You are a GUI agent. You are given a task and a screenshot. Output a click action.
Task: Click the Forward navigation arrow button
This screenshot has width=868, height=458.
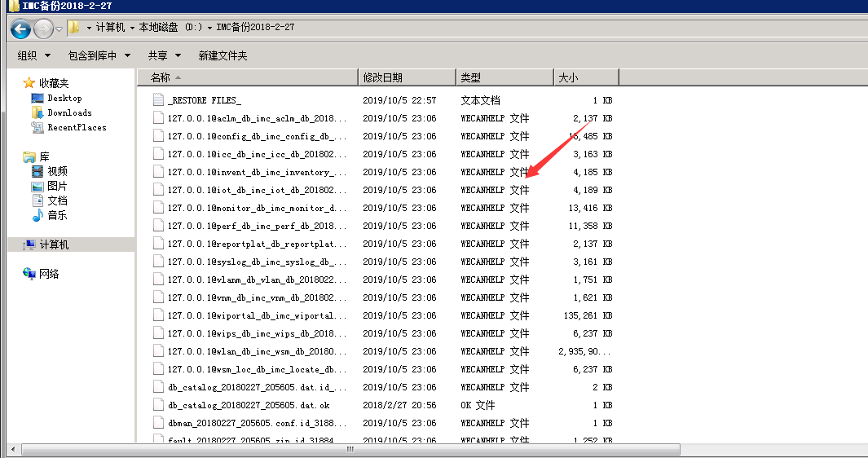43,29
